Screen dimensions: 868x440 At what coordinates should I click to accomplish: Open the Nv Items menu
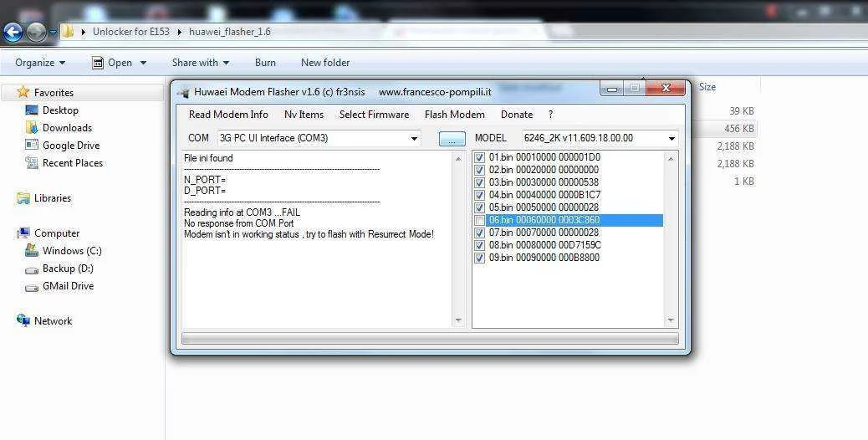tap(304, 115)
